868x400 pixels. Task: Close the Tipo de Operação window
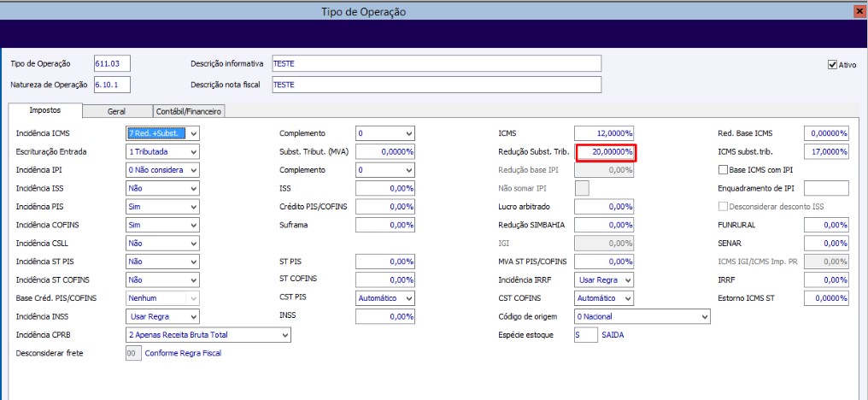tap(861, 11)
